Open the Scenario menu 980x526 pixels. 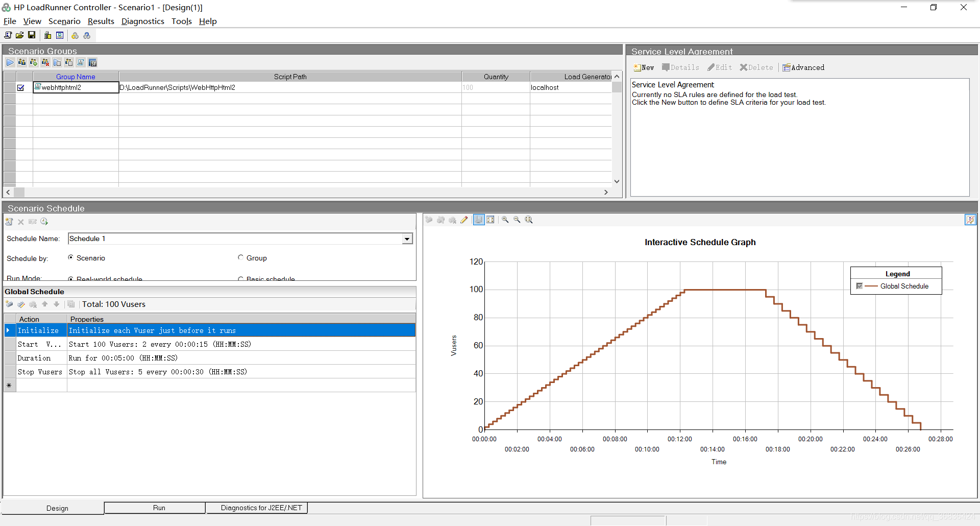coord(64,21)
